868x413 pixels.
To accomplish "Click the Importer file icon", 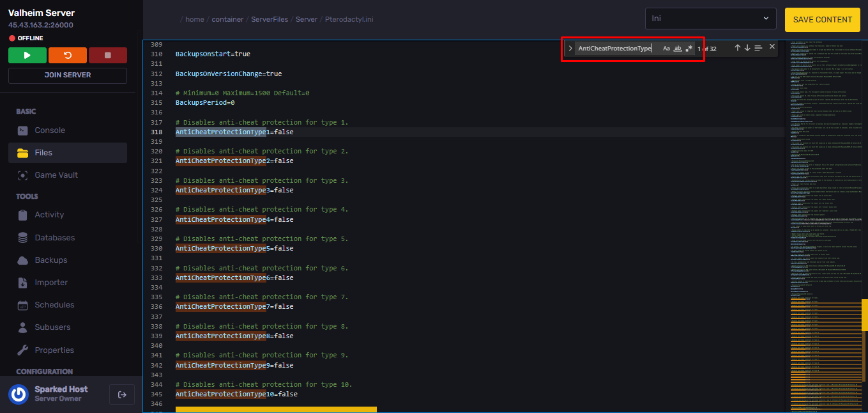I will coord(22,283).
